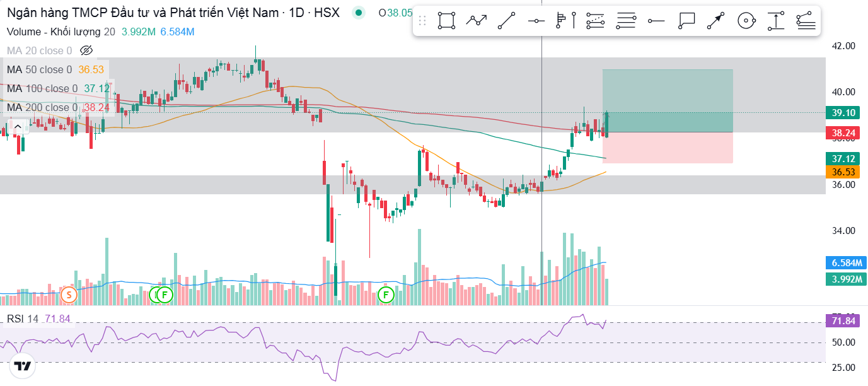Select the RSI 14 indicator legend
The width and height of the screenshot is (868, 386).
coord(23,319)
